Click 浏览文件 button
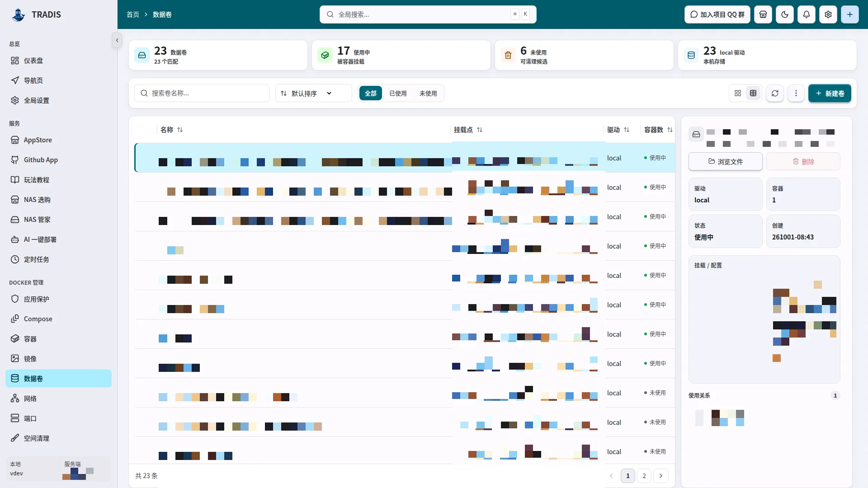Image resolution: width=868 pixels, height=488 pixels. 725,161
